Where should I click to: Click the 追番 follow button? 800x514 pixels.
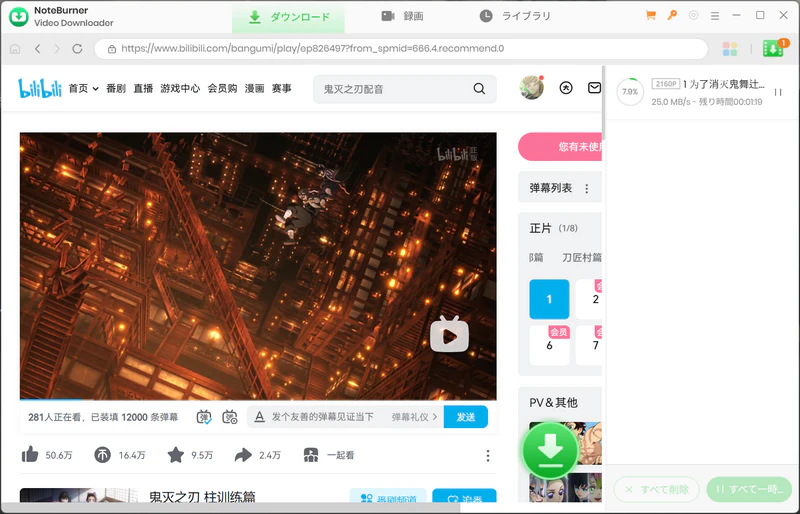(x=464, y=496)
